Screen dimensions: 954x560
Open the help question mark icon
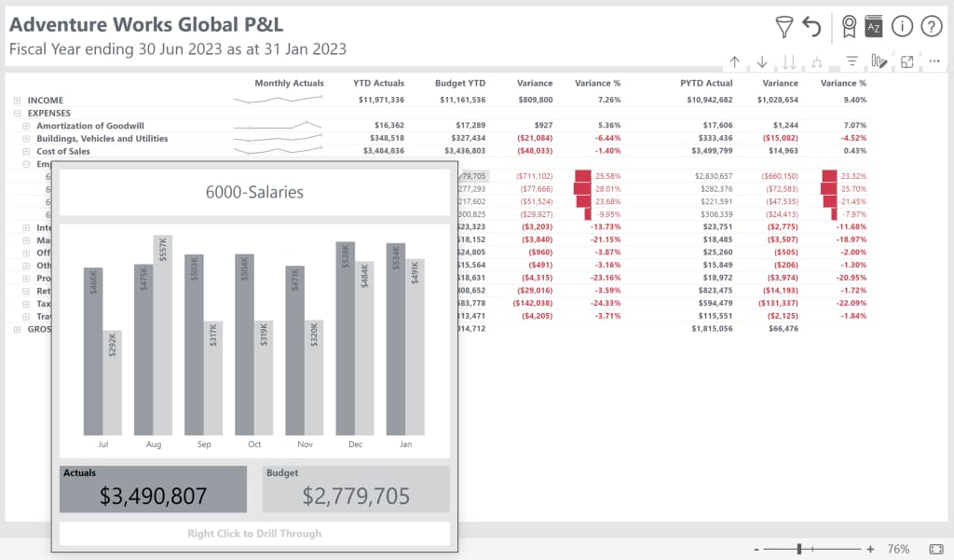tap(931, 27)
